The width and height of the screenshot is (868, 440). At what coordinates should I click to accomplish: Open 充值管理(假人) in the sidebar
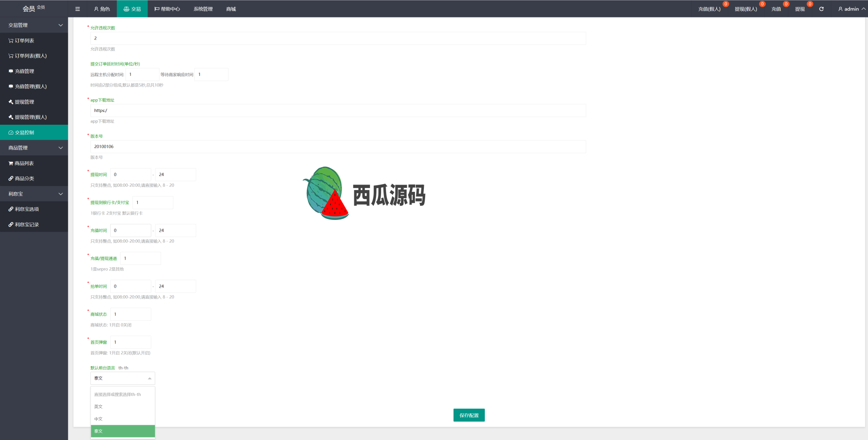click(34, 86)
